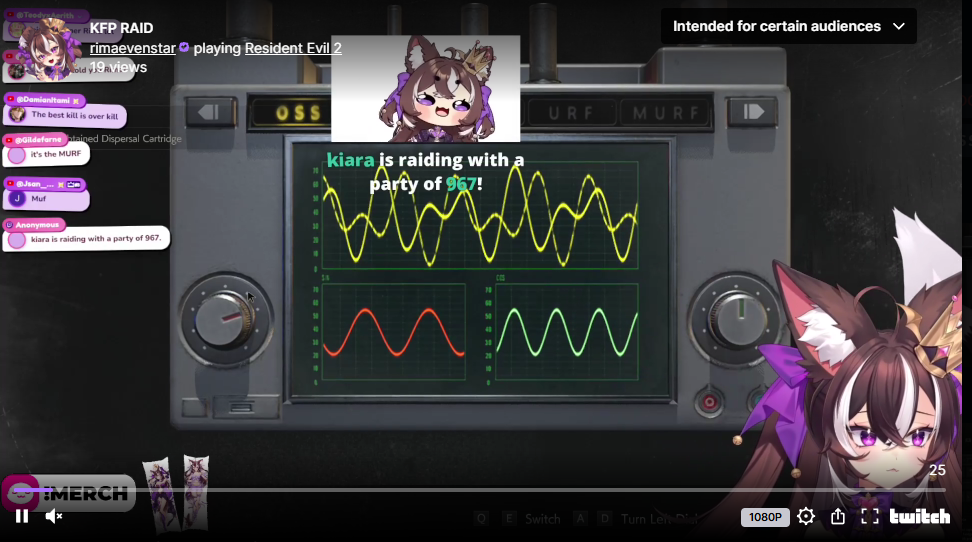The height and width of the screenshot is (542, 972).
Task: Open rimaevenstar channel link
Action: (x=133, y=48)
